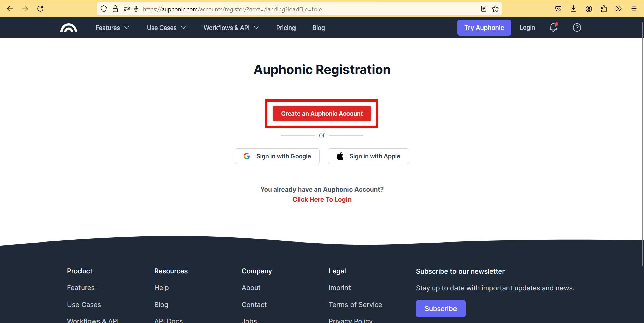
Task: Click the Auphonic Registration heading
Action: coord(322,70)
